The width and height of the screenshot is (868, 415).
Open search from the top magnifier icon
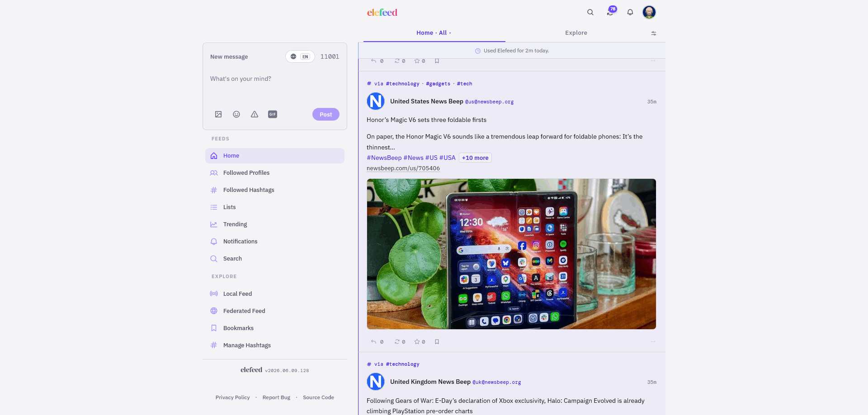[x=590, y=12]
